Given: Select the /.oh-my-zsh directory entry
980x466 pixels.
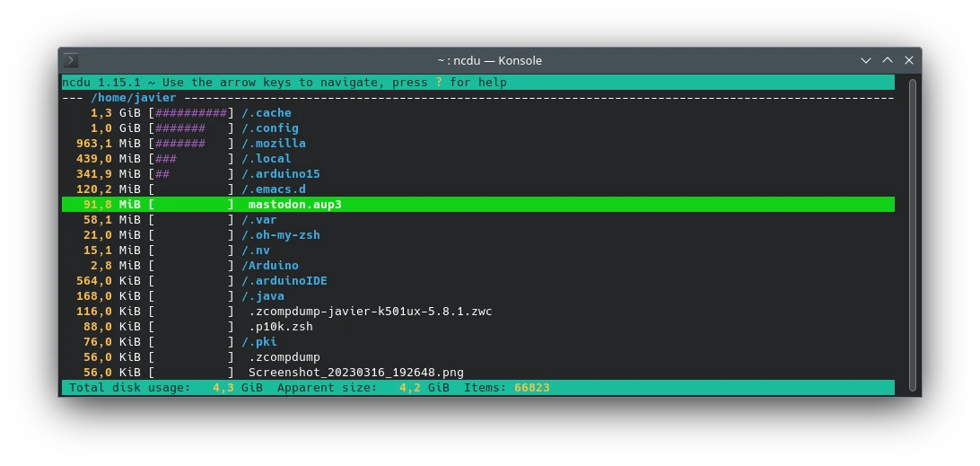Looking at the screenshot, I should coord(281,235).
